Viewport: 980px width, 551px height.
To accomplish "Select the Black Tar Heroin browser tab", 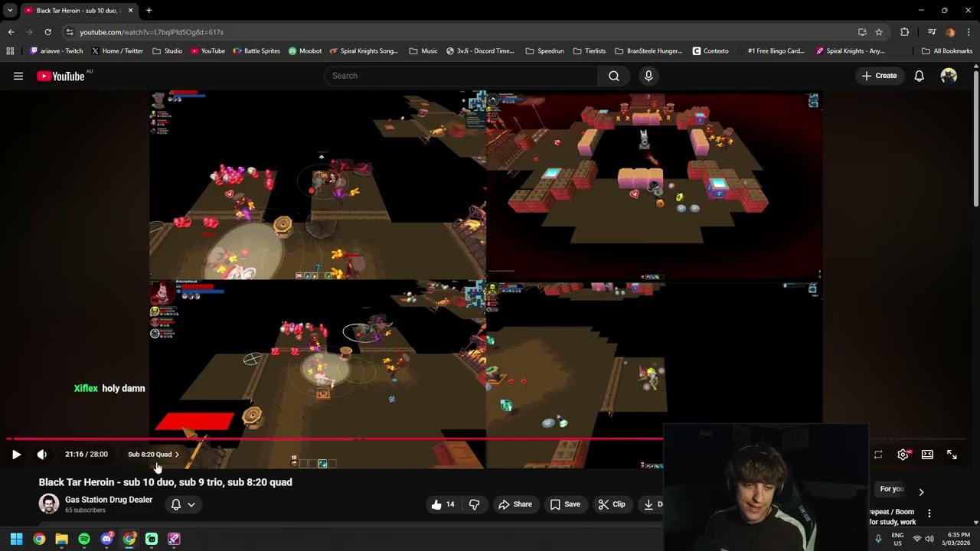I will tap(79, 11).
